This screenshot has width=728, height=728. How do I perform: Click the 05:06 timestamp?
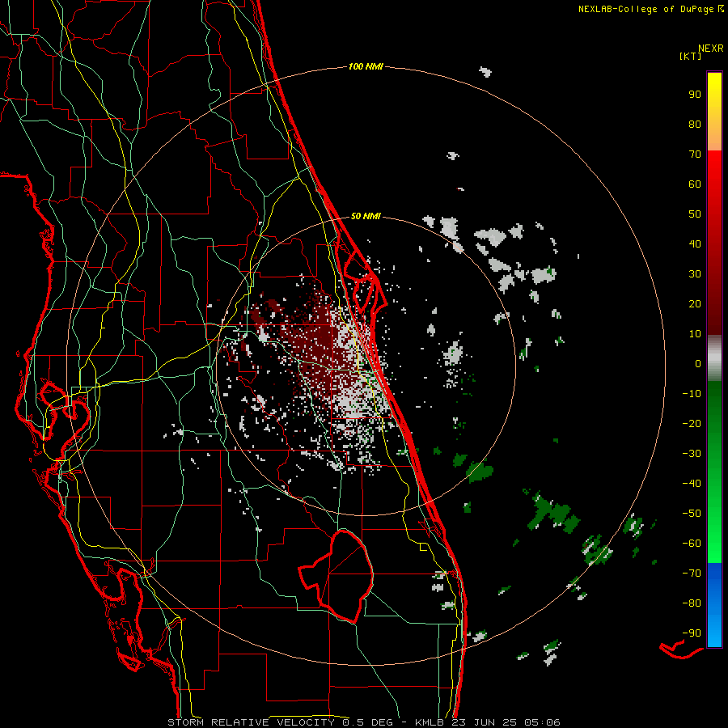pyautogui.click(x=543, y=722)
